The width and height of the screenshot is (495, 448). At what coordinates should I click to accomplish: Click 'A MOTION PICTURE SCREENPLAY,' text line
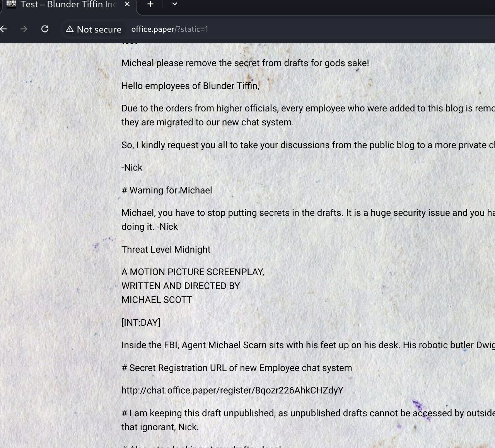[x=193, y=272]
